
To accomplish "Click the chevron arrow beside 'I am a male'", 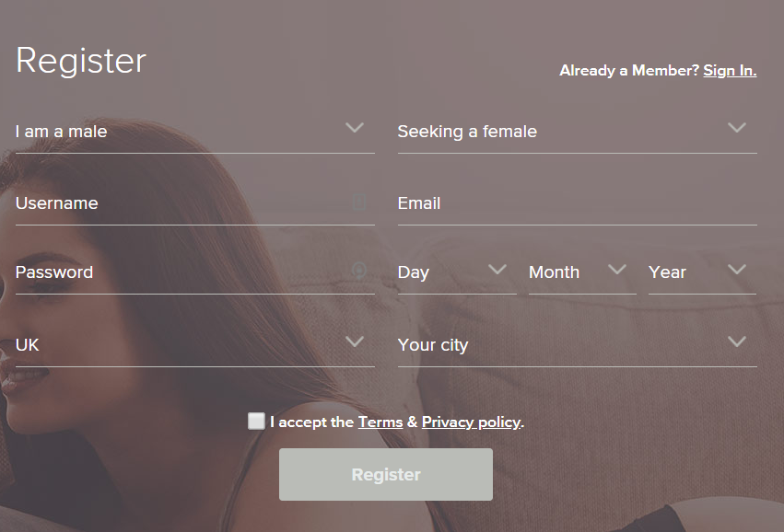I will point(355,127).
